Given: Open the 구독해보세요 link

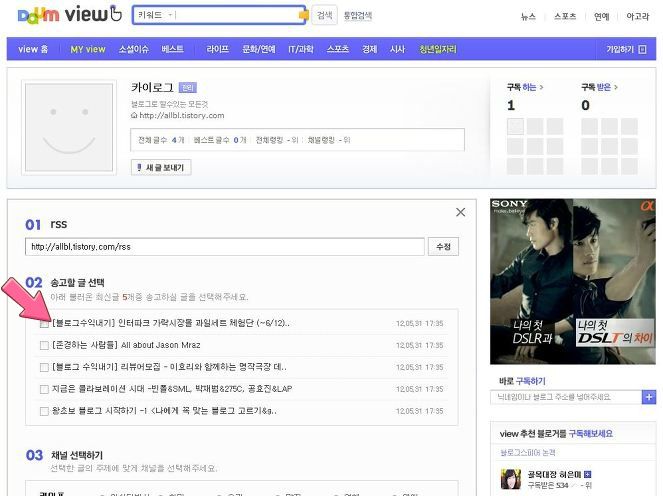Looking at the screenshot, I should click(590, 433).
